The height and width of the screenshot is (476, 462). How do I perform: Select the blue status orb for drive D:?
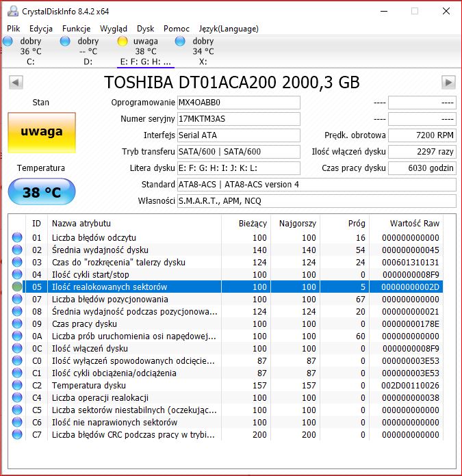point(65,41)
